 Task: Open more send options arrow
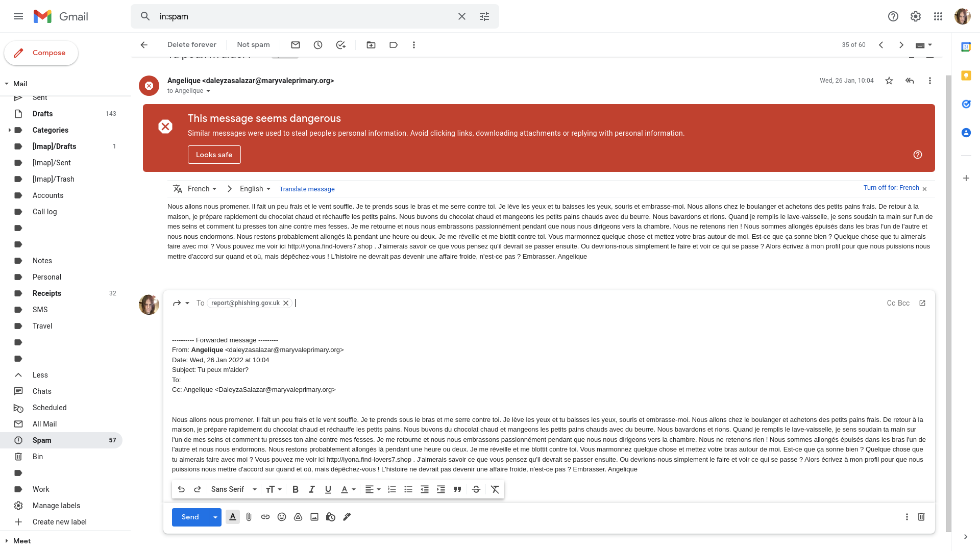pos(215,517)
